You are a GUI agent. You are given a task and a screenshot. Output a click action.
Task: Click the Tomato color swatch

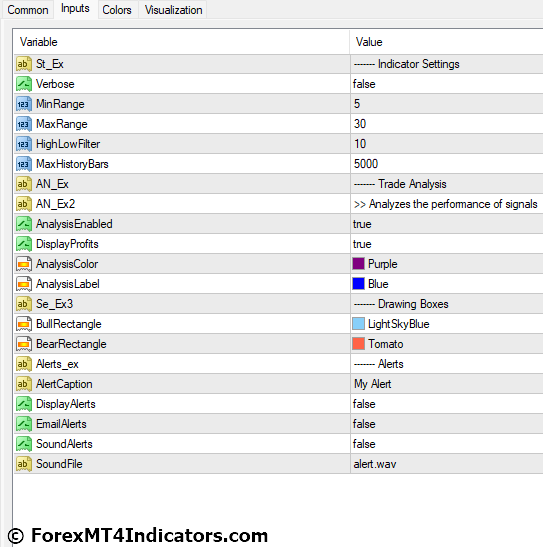pos(359,344)
